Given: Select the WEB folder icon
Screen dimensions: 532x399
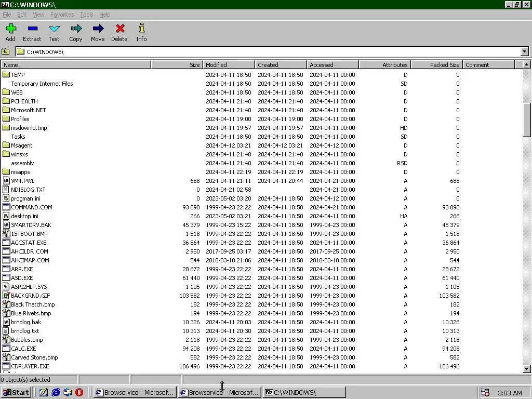Looking at the screenshot, I should [6, 92].
